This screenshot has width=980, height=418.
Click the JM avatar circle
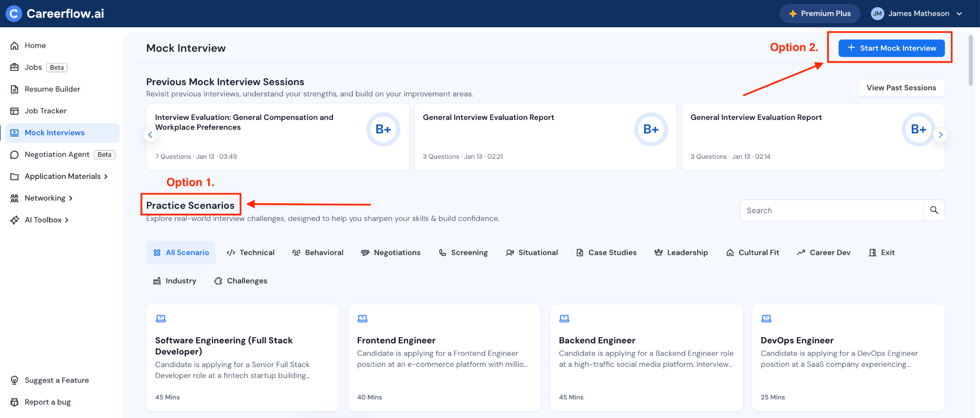coord(877,13)
